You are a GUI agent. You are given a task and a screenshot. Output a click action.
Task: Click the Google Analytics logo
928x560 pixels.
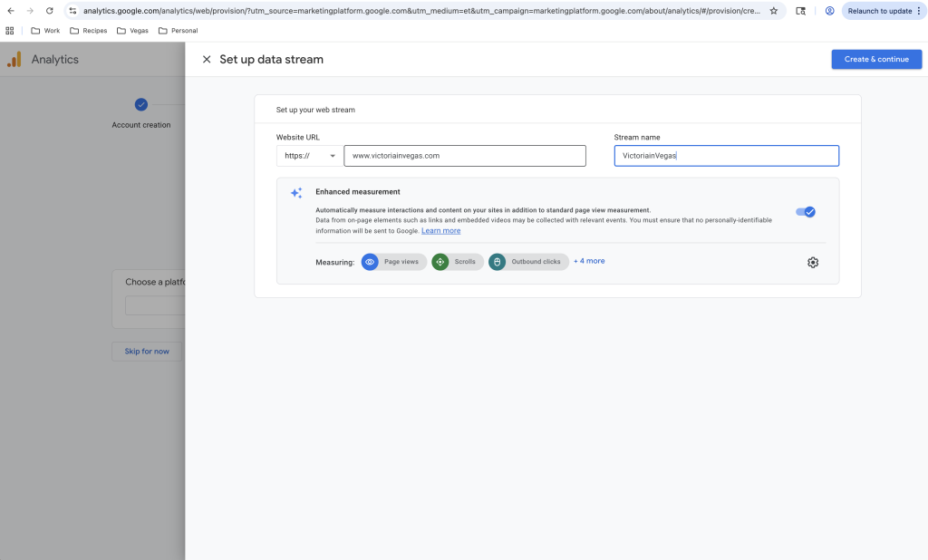[x=14, y=60]
